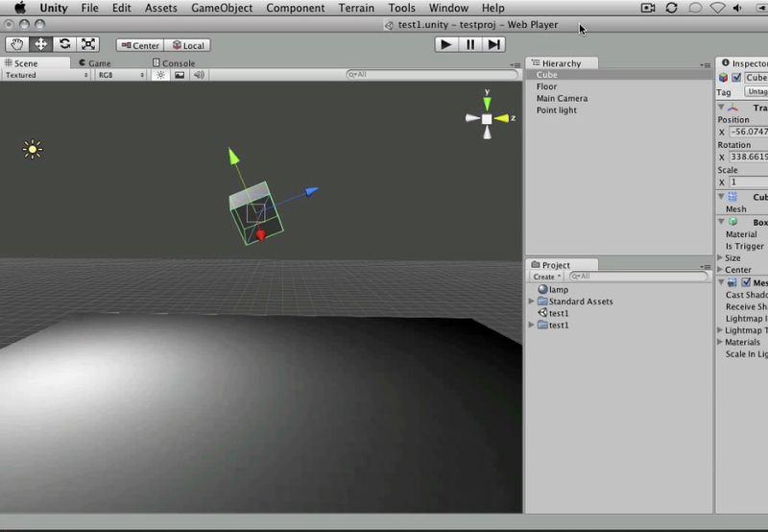Select test1 scene asset
The image size is (768, 532).
tap(553, 313)
